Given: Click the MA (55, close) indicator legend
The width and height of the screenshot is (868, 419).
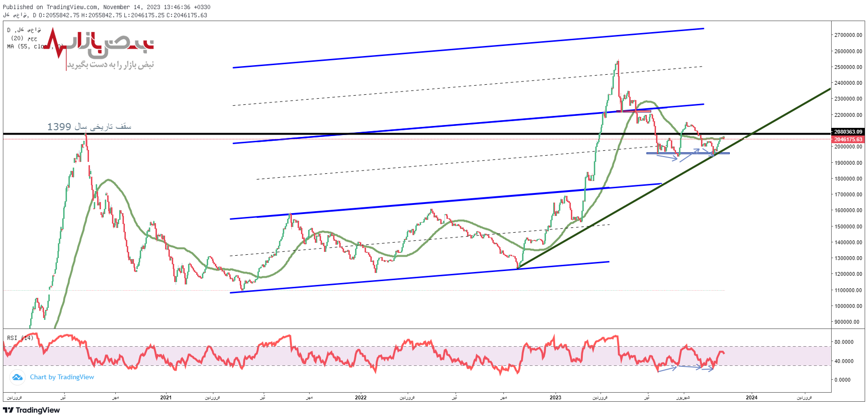Looking at the screenshot, I should coord(34,46).
